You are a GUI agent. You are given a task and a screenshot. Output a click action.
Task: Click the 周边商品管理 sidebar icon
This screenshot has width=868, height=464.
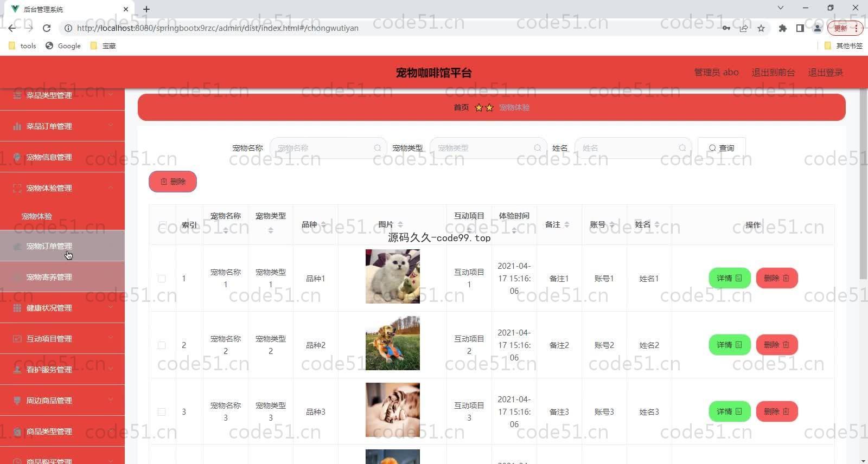[17, 401]
